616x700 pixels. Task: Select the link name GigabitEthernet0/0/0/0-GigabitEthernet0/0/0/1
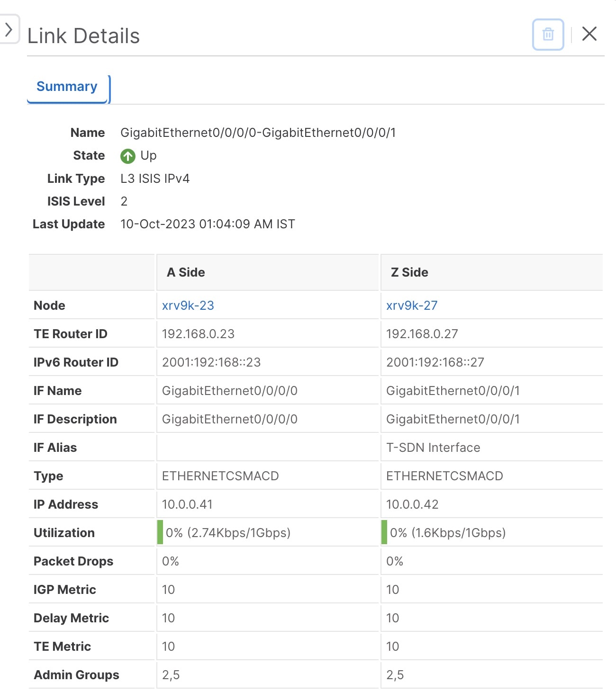pos(259,133)
